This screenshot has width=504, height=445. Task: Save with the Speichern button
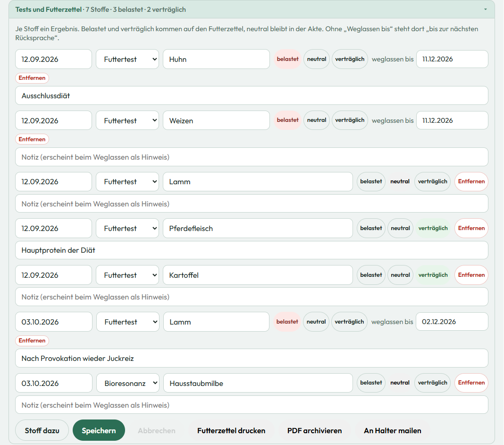[99, 430]
